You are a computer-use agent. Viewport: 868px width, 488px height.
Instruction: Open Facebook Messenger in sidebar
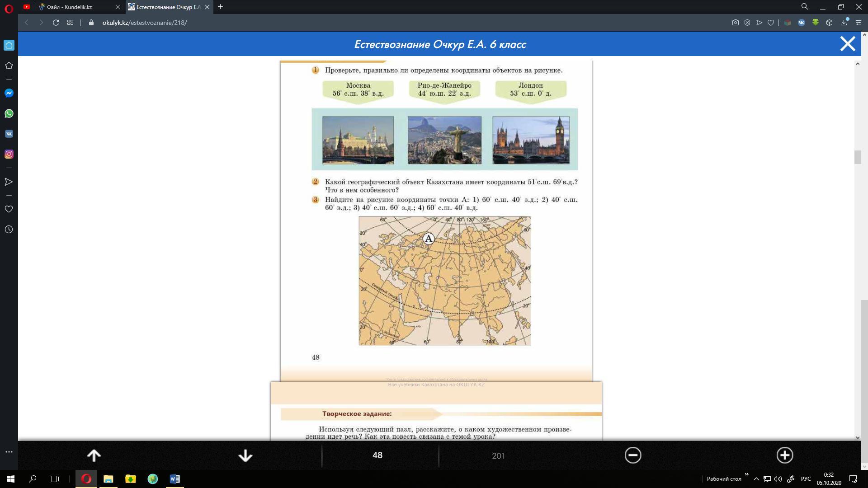9,93
